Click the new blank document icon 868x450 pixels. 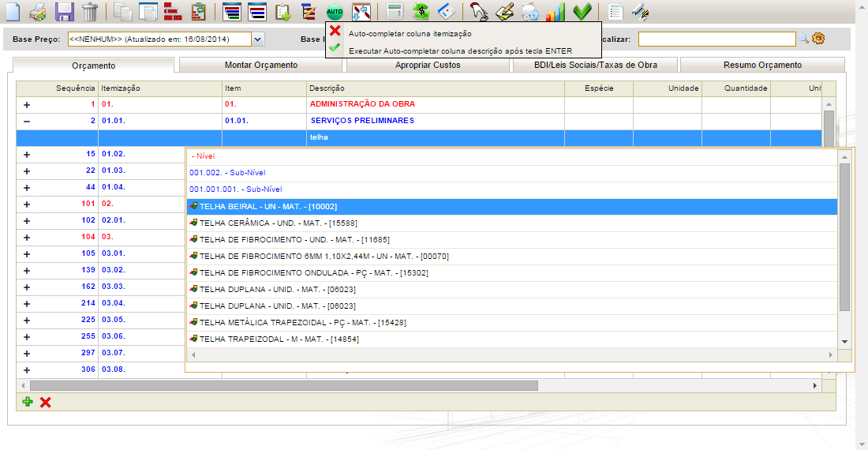tap(12, 12)
